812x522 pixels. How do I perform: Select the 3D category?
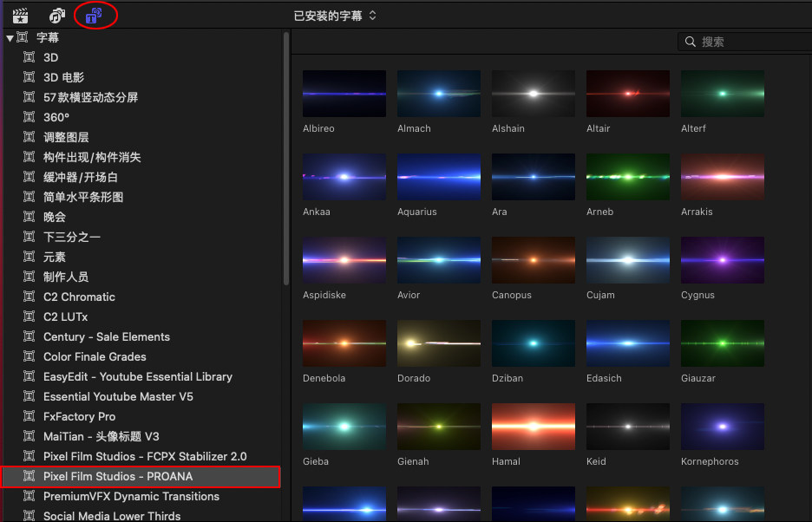[x=142, y=57]
